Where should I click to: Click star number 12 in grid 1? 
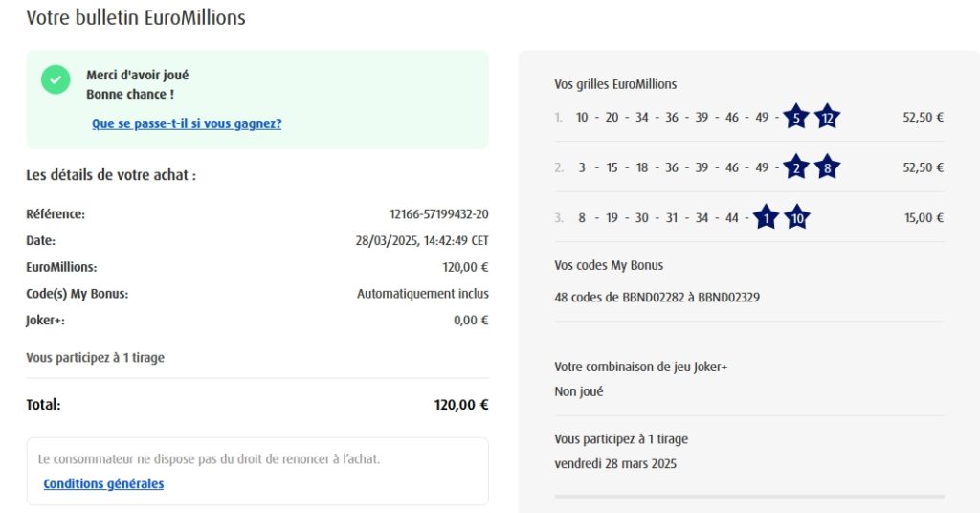(828, 118)
